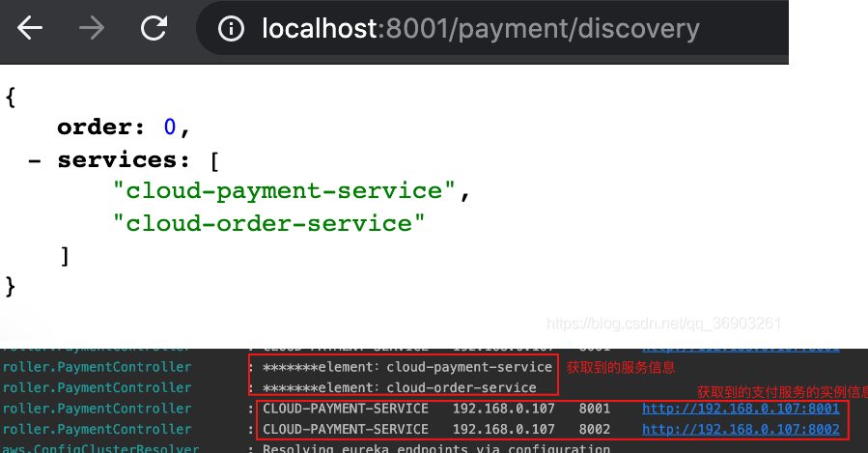The width and height of the screenshot is (868, 453).
Task: Open site info icon in address bar
Action: [231, 28]
